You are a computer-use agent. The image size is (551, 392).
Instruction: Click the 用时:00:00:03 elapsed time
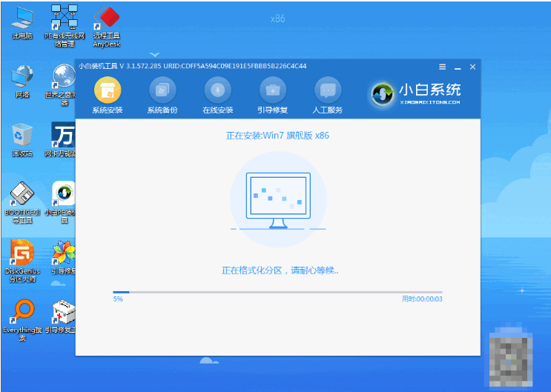pos(422,299)
